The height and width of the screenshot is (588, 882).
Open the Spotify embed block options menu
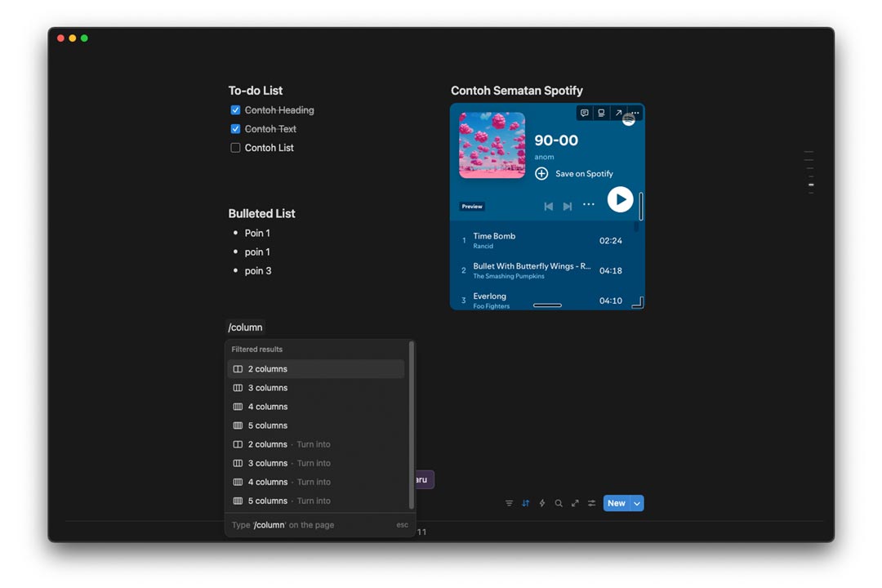pyautogui.click(x=635, y=113)
